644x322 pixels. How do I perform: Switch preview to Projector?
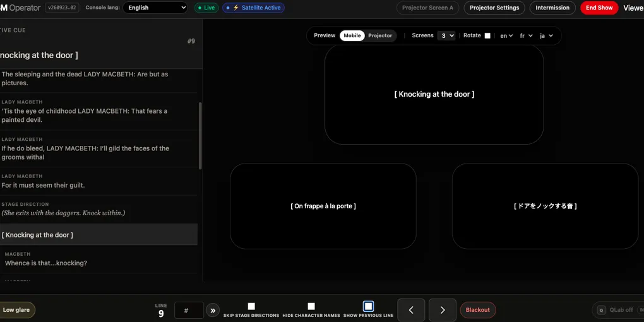click(x=380, y=36)
